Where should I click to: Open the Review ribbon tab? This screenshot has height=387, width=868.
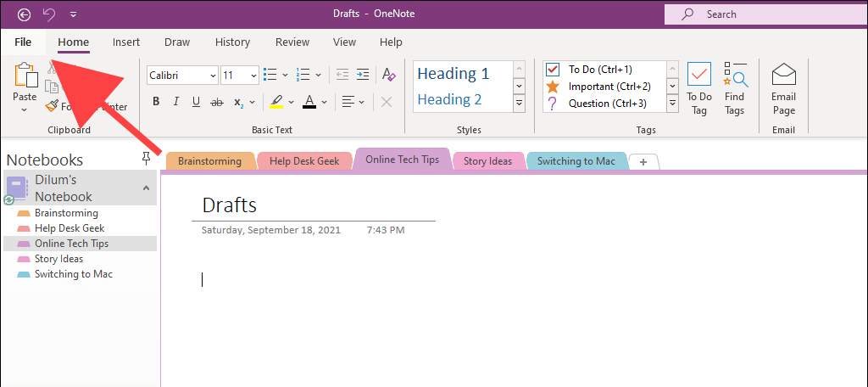click(292, 42)
